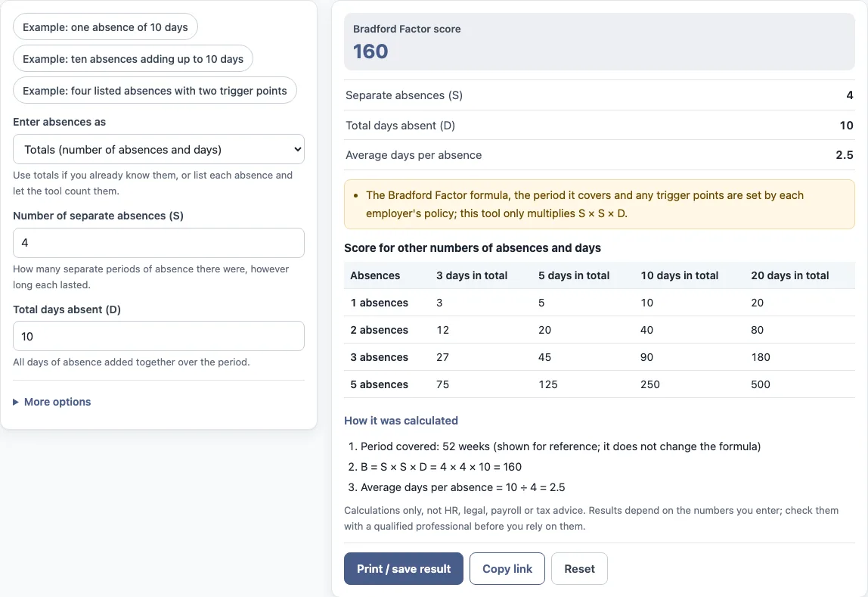Click the "10 days in total" column header
Viewport: 868px width, 597px height.
(x=679, y=275)
